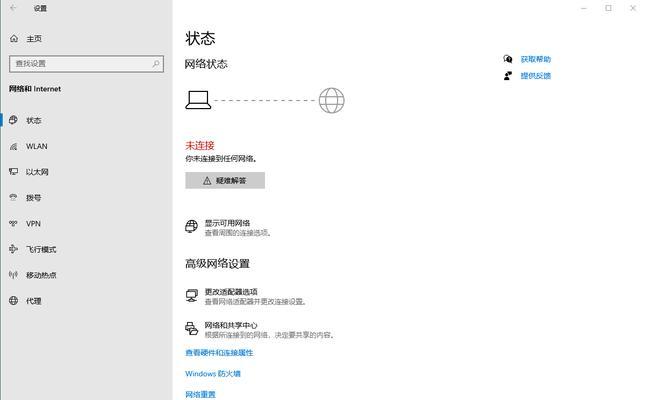Open 网络和共享中心
The height and width of the screenshot is (400, 645).
pos(260,329)
